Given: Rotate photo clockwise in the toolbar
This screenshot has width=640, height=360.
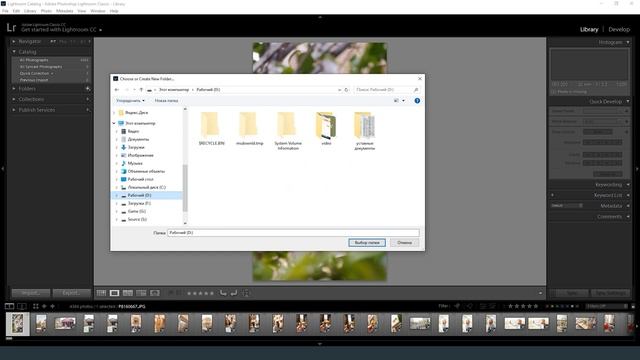Looking at the screenshot, I should click(234, 293).
